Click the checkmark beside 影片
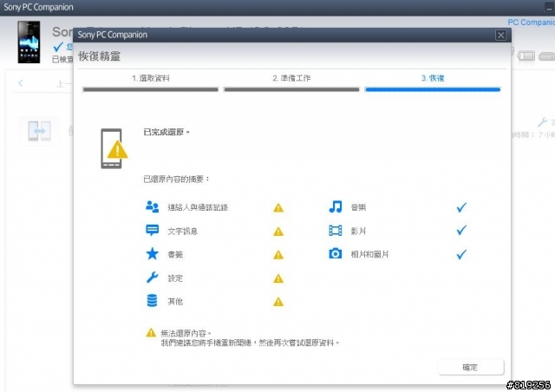This screenshot has height=392, width=555. (461, 231)
